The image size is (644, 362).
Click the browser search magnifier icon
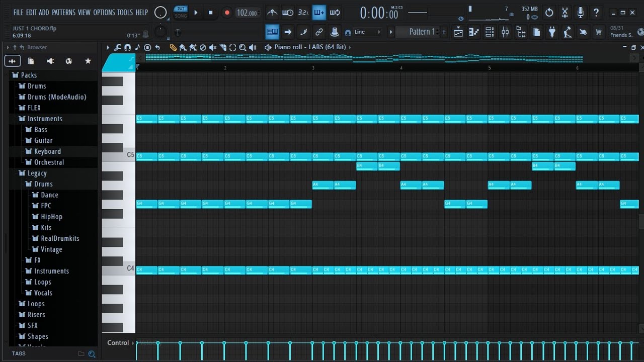[x=92, y=354]
